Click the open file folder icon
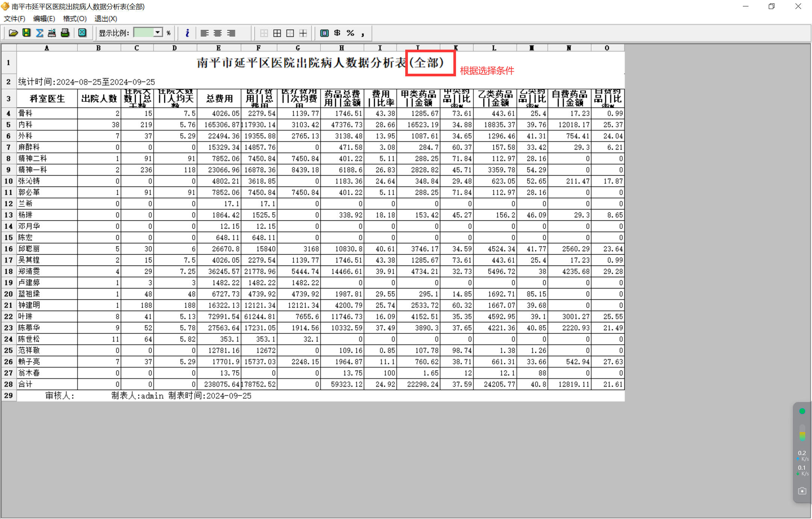812x519 pixels. [x=13, y=33]
